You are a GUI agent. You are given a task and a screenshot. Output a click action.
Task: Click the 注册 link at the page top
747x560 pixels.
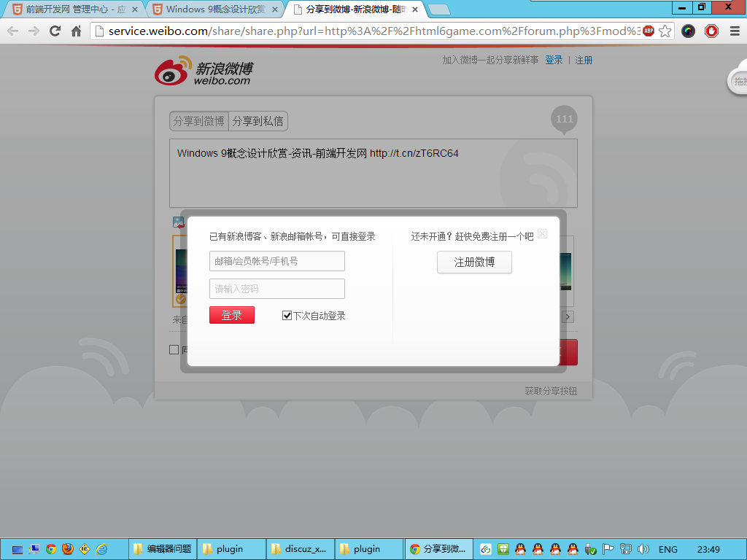tap(584, 60)
